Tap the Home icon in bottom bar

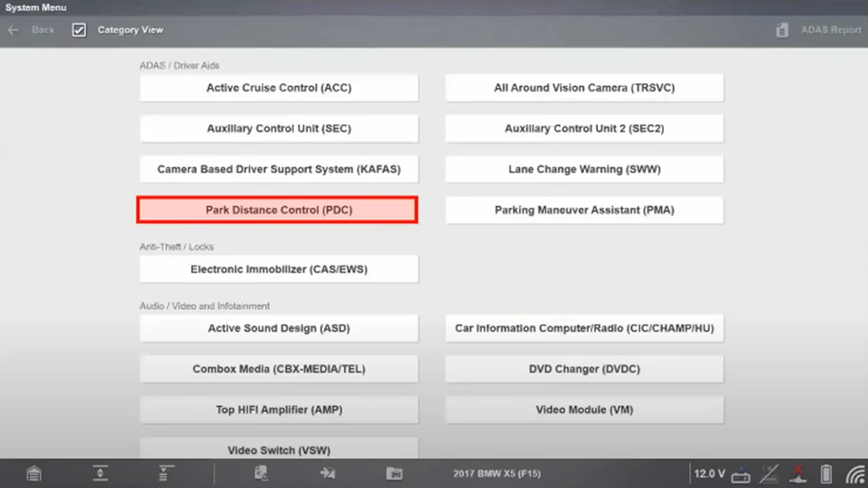pos(34,473)
